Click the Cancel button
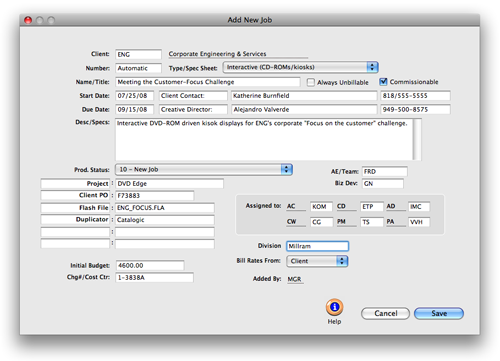The width and height of the screenshot is (500, 361). click(385, 313)
